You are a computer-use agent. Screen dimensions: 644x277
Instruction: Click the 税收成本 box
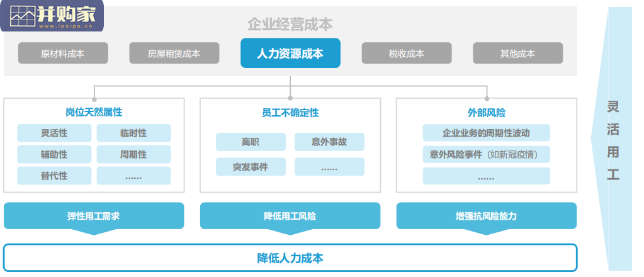coord(407,53)
